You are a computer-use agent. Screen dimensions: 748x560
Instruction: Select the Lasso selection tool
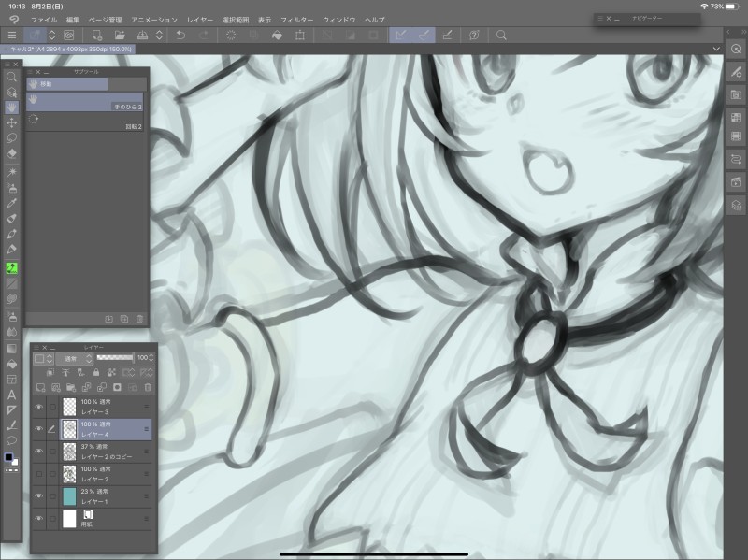[11, 137]
